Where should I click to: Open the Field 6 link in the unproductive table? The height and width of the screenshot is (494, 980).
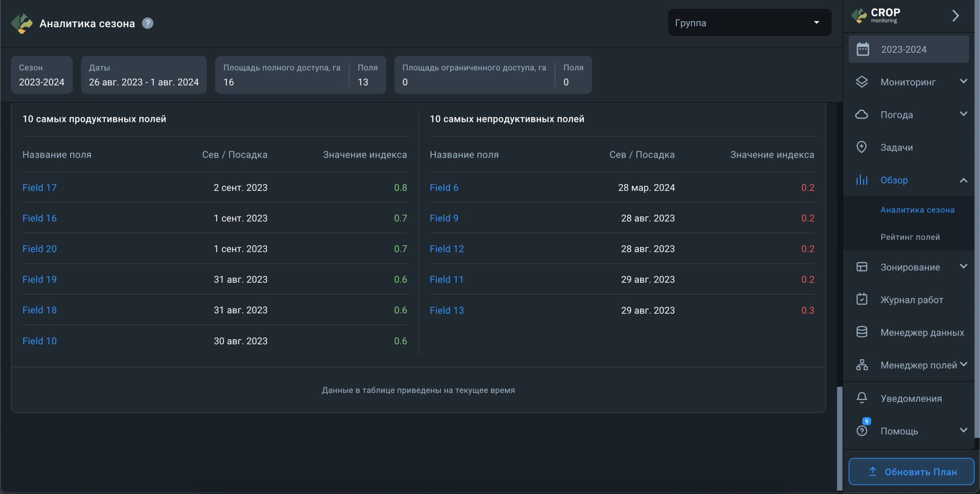[x=444, y=187]
